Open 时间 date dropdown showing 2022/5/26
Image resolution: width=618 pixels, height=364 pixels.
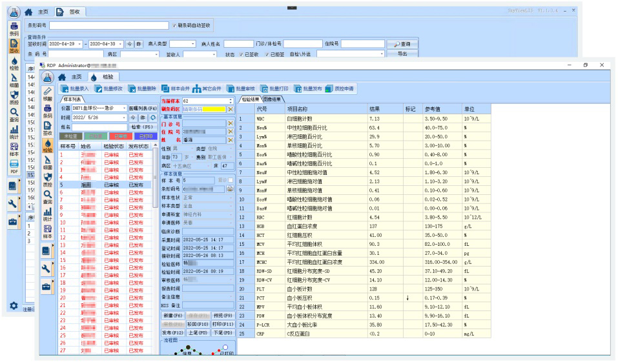[x=125, y=118]
